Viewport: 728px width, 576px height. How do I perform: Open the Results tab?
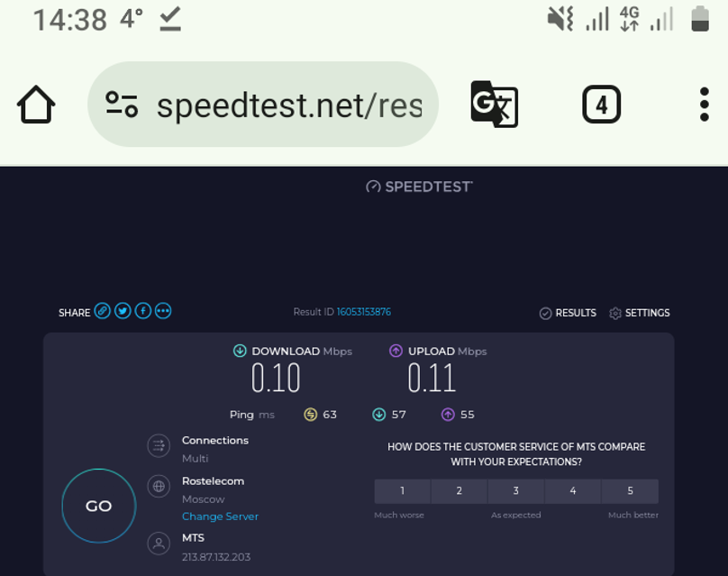click(568, 313)
